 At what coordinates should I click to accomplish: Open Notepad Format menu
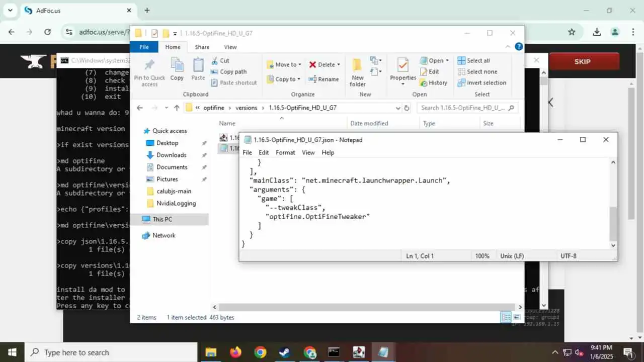pyautogui.click(x=285, y=152)
